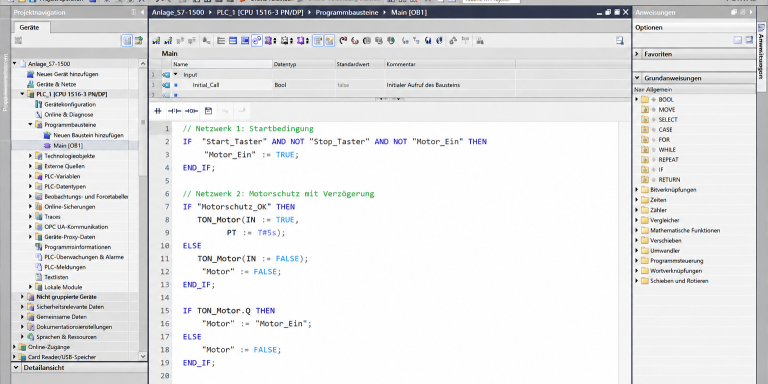Collapse the Anlage_S7-1500 project node

pos(15,64)
